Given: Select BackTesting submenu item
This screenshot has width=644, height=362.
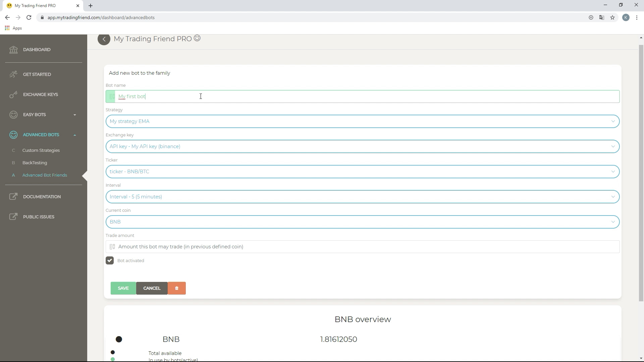Looking at the screenshot, I should 35,163.
